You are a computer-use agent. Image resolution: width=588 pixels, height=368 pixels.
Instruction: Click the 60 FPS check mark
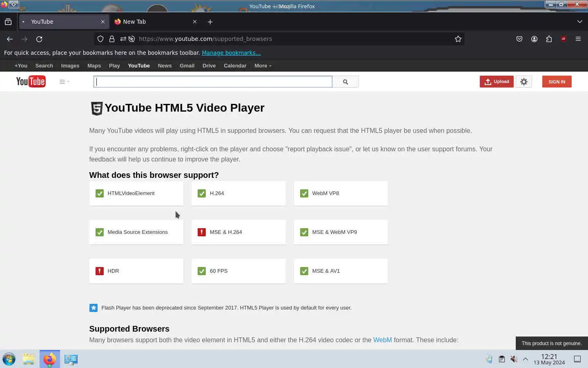(202, 271)
